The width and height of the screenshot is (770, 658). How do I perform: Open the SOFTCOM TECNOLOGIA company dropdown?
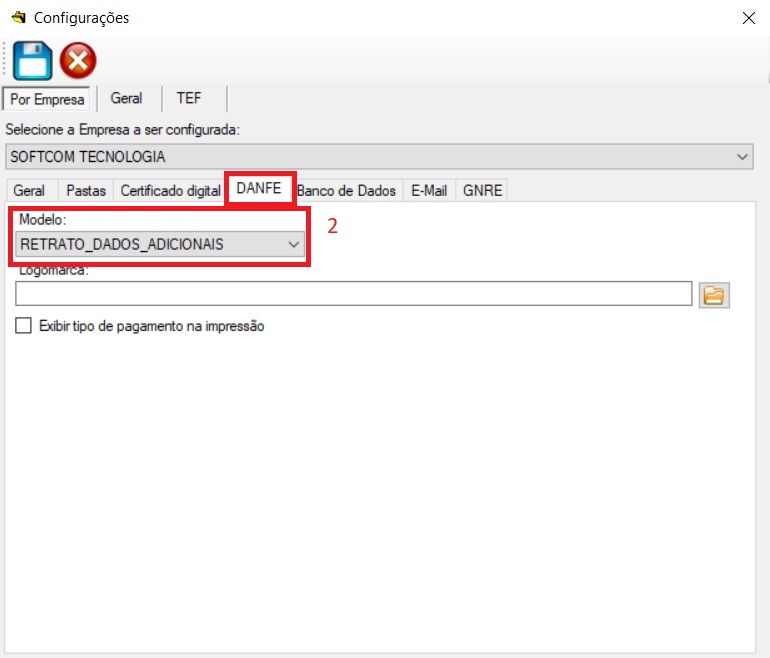click(x=742, y=157)
